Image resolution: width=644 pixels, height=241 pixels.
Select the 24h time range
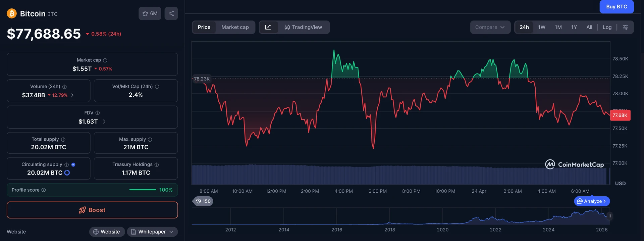[524, 27]
